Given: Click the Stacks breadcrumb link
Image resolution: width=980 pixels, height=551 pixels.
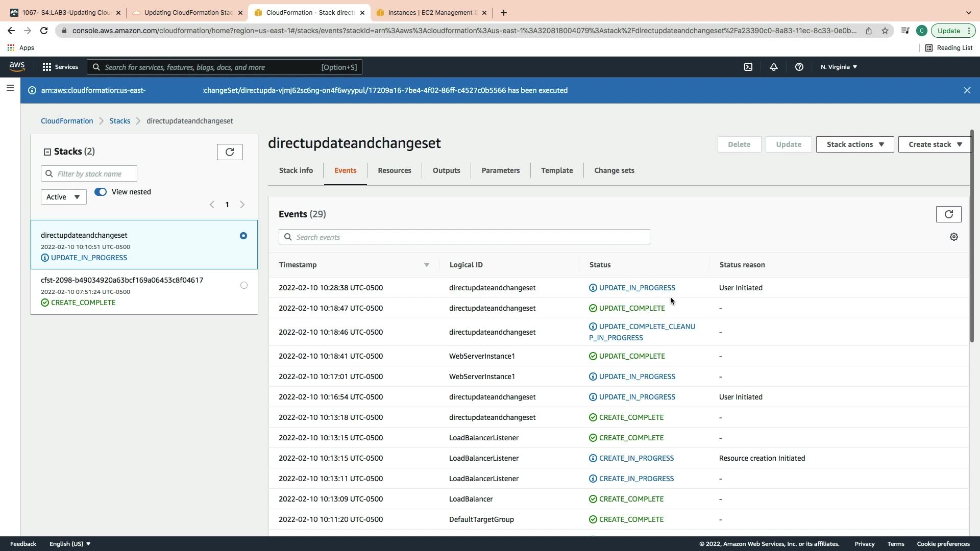Looking at the screenshot, I should [119, 121].
